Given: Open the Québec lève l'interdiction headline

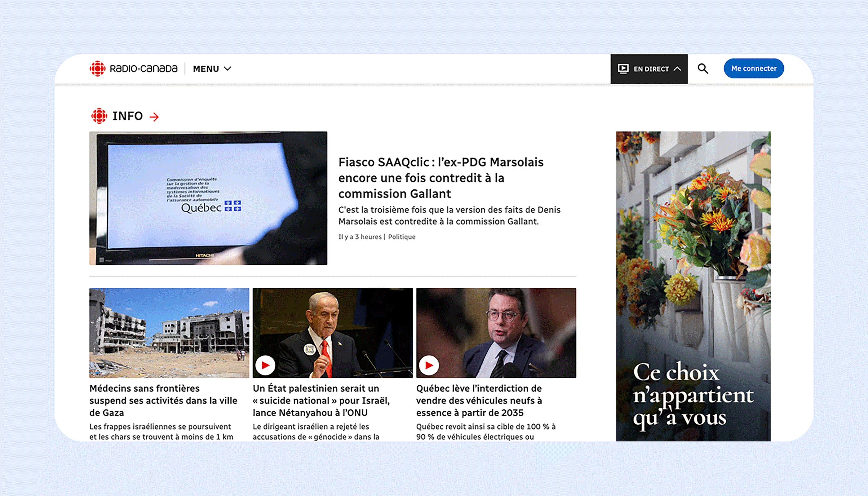Looking at the screenshot, I should pos(479,401).
